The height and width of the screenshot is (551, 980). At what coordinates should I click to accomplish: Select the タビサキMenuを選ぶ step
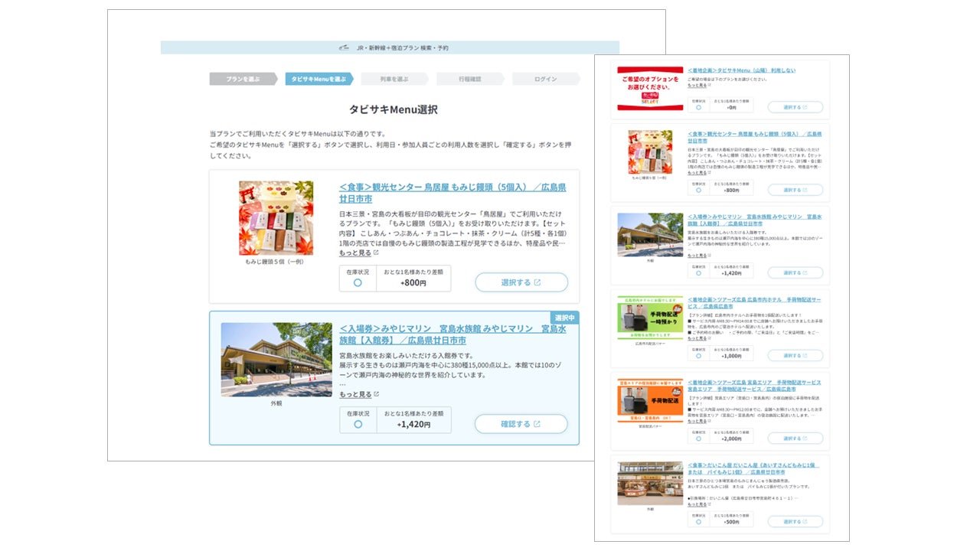pyautogui.click(x=318, y=79)
